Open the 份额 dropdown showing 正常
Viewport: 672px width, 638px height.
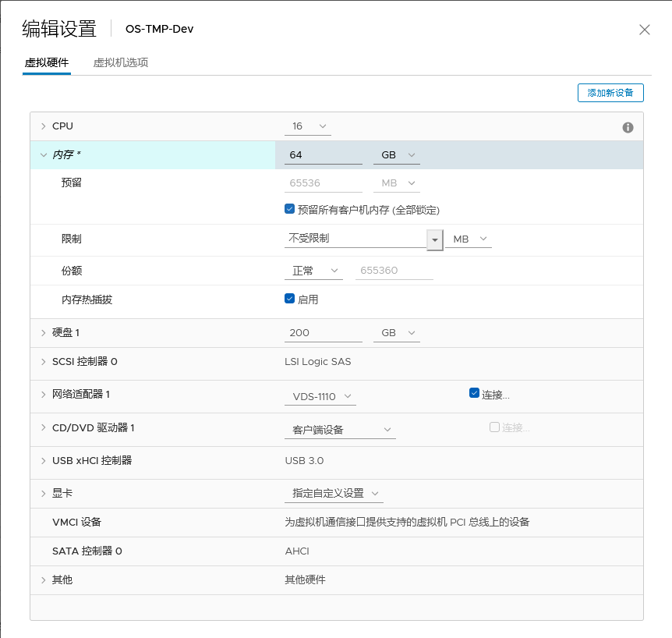click(313, 269)
